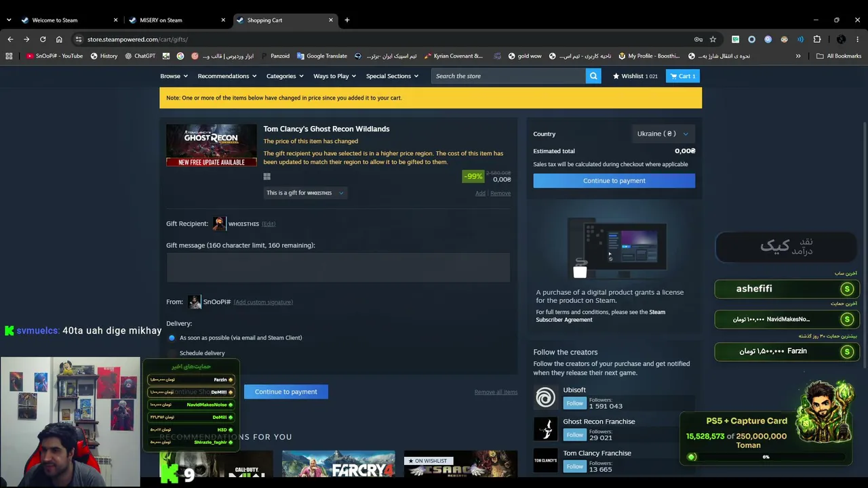
Task: Focus the 'Search the store' field
Action: (x=509, y=76)
